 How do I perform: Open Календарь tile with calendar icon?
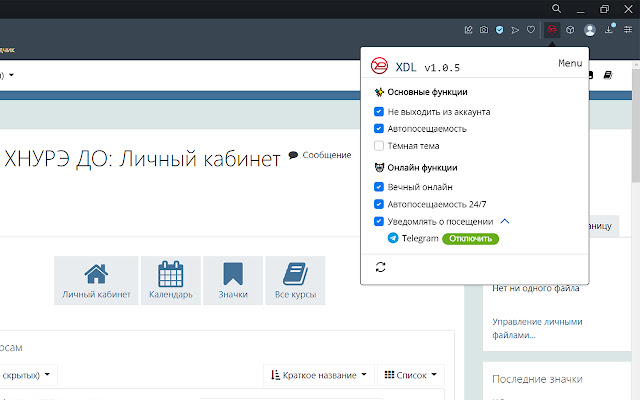[x=170, y=280]
